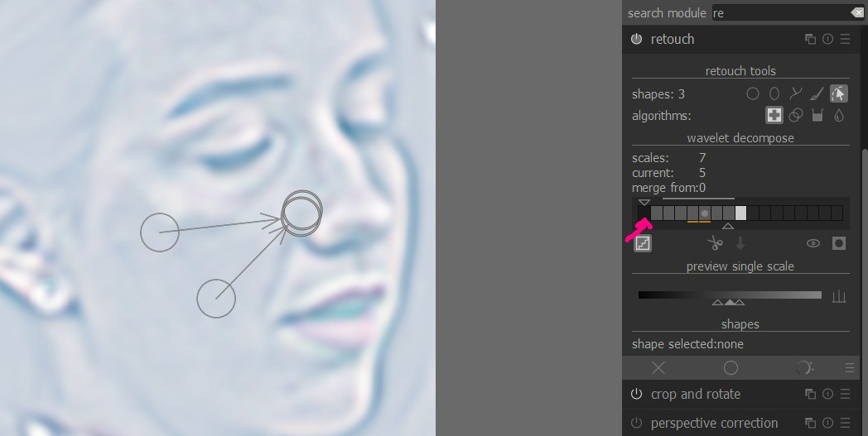Open crop and rotate multiple instances icon

click(x=810, y=394)
